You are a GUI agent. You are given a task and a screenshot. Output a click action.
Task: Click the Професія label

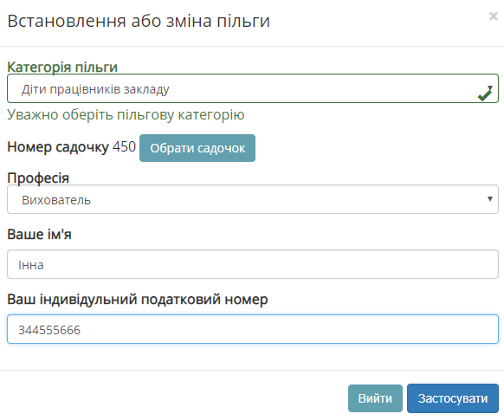38,178
